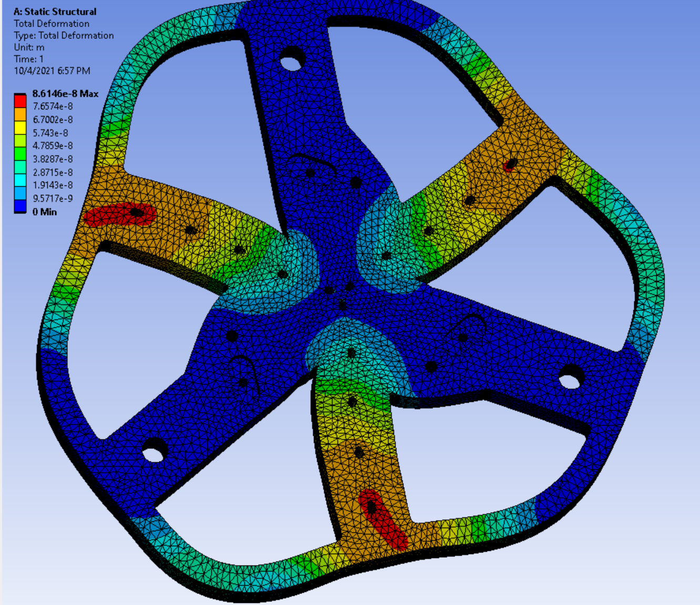Select the '5.743e-8' legend value

pos(50,133)
